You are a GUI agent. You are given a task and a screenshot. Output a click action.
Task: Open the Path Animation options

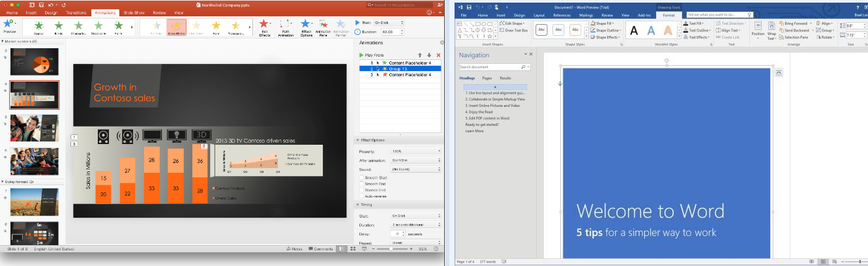(x=285, y=27)
